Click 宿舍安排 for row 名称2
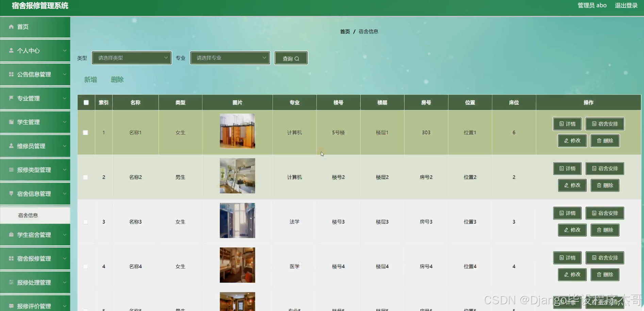This screenshot has height=311, width=644. 605,169
